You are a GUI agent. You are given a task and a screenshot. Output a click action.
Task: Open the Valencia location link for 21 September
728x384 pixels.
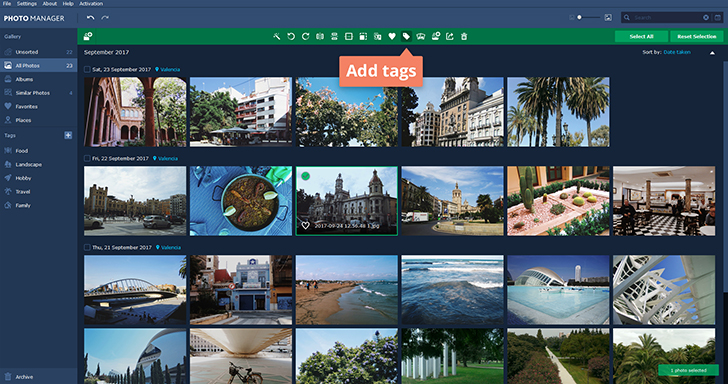[169, 247]
